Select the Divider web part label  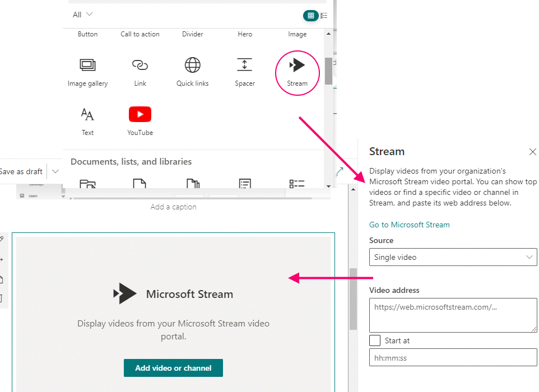tap(193, 34)
